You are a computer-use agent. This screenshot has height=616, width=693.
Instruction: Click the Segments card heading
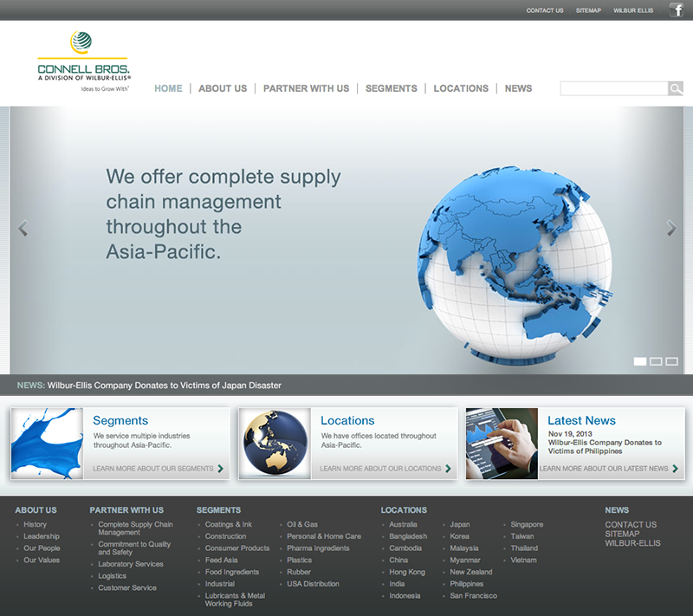click(x=120, y=420)
